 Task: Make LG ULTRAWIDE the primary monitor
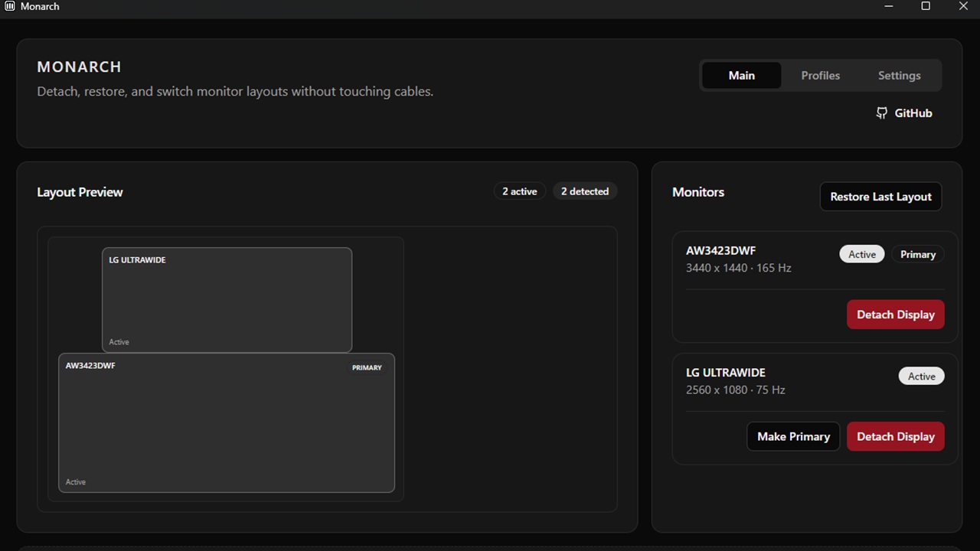pos(793,436)
